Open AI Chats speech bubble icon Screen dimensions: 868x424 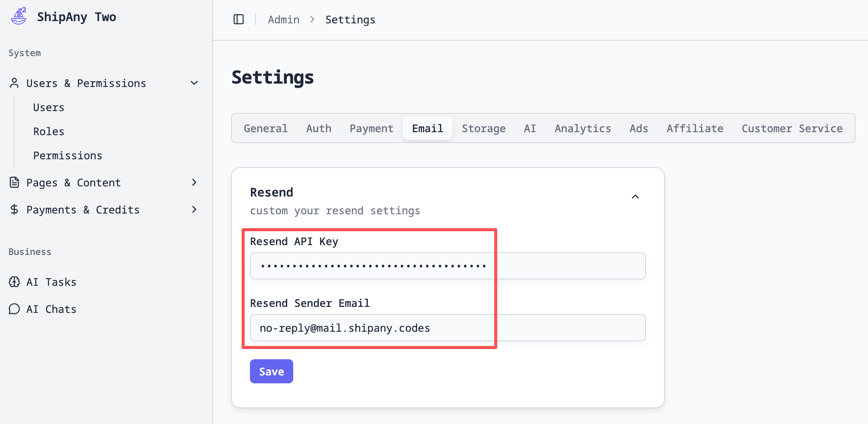click(x=14, y=309)
